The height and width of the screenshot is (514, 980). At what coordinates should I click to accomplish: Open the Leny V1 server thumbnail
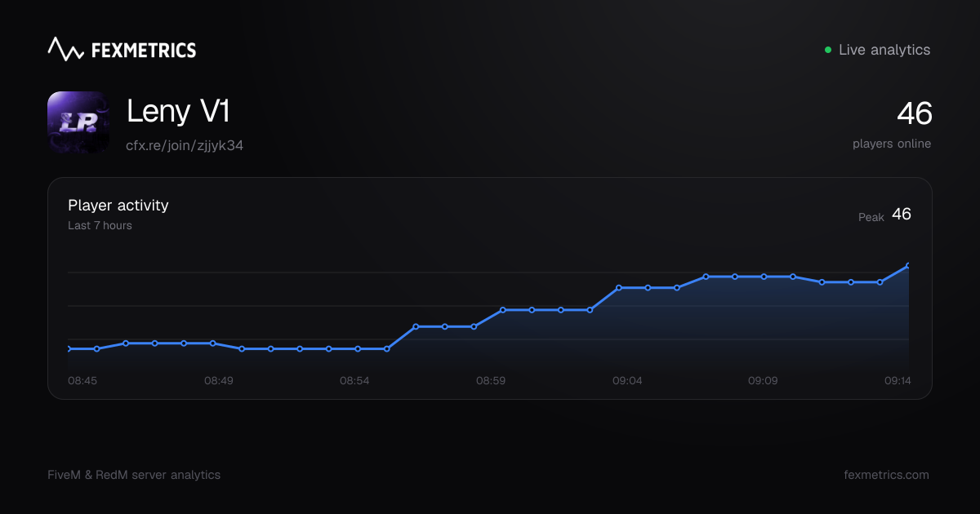click(78, 122)
